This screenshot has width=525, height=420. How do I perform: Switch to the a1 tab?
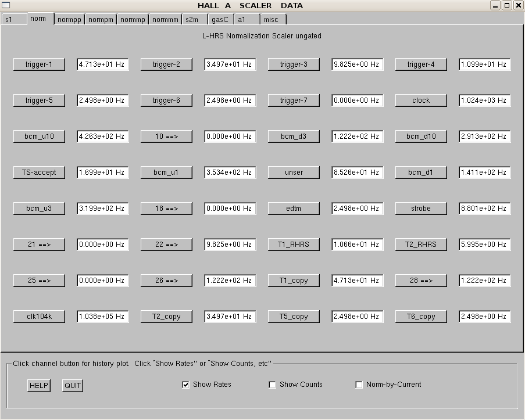tap(247, 19)
